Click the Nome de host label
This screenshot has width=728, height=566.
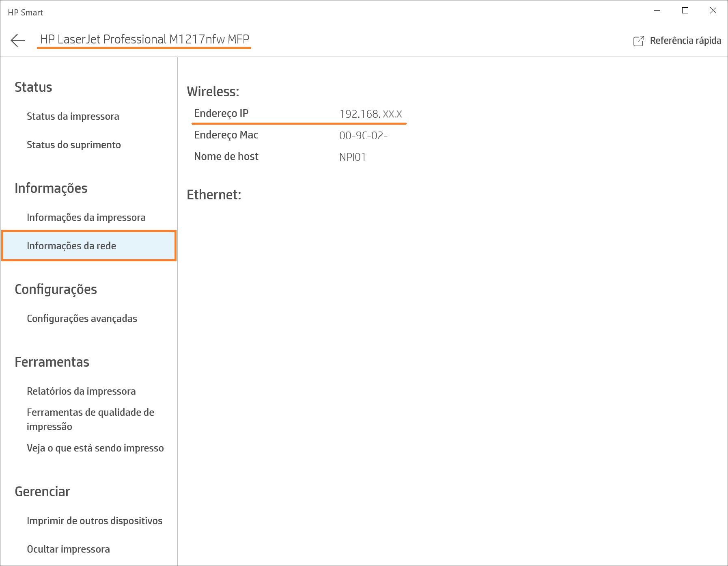point(226,156)
